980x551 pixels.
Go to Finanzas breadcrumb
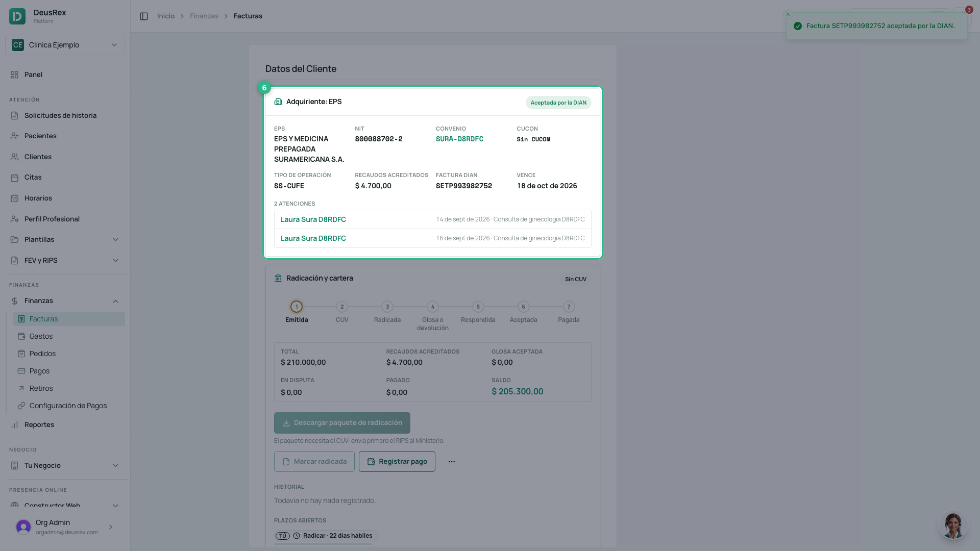[x=204, y=16]
